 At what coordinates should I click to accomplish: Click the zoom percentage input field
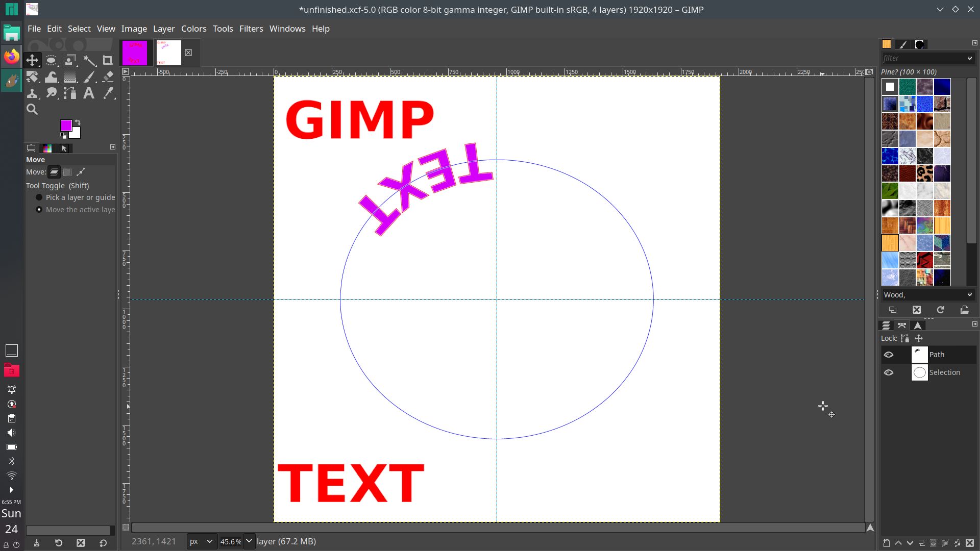[231, 542]
